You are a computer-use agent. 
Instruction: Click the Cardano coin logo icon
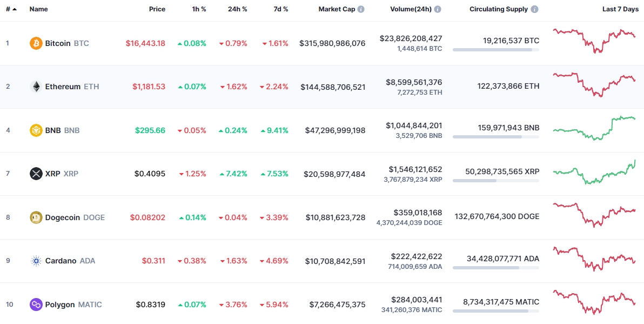tap(36, 261)
